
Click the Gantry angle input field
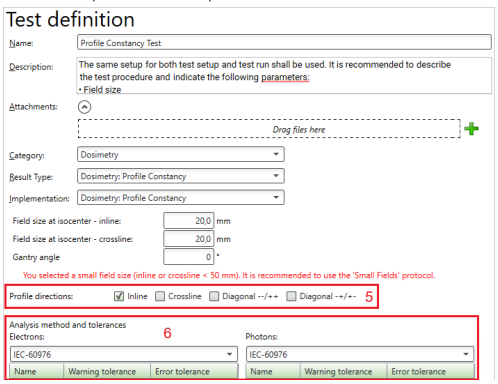point(189,257)
